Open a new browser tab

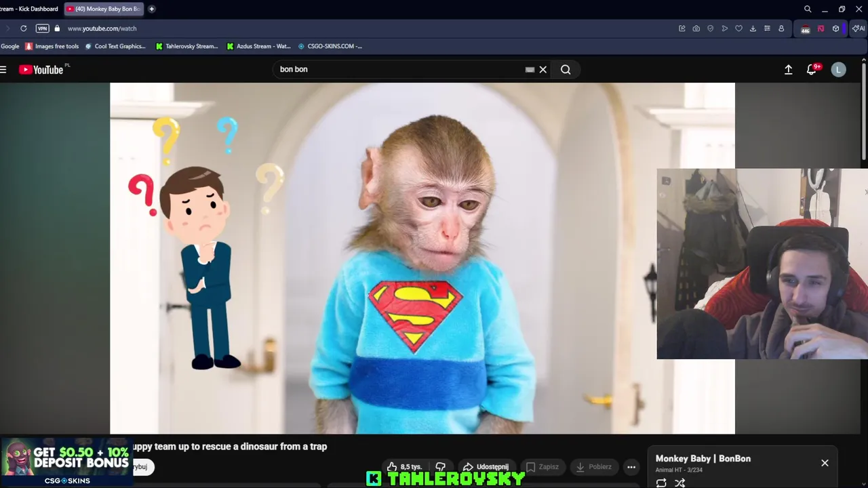point(151,9)
